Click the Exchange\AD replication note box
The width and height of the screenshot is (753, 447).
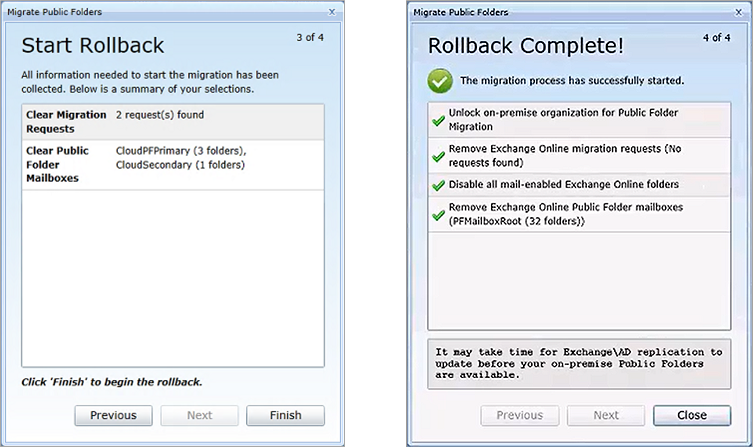(x=588, y=361)
